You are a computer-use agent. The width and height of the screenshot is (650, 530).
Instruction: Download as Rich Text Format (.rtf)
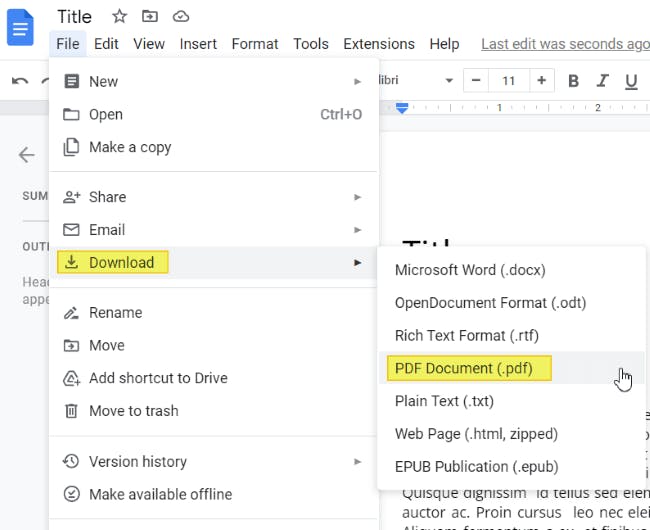coord(512,335)
